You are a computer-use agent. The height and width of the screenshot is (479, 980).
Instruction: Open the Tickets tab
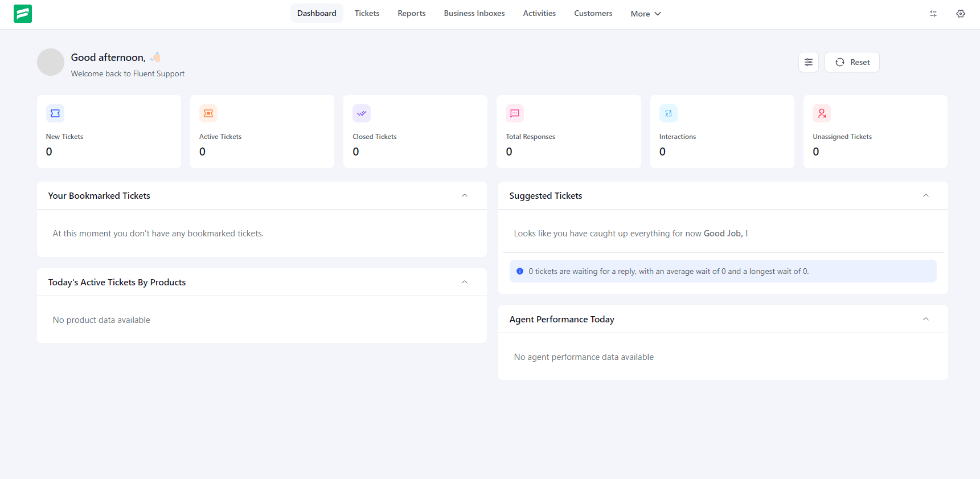coord(367,13)
